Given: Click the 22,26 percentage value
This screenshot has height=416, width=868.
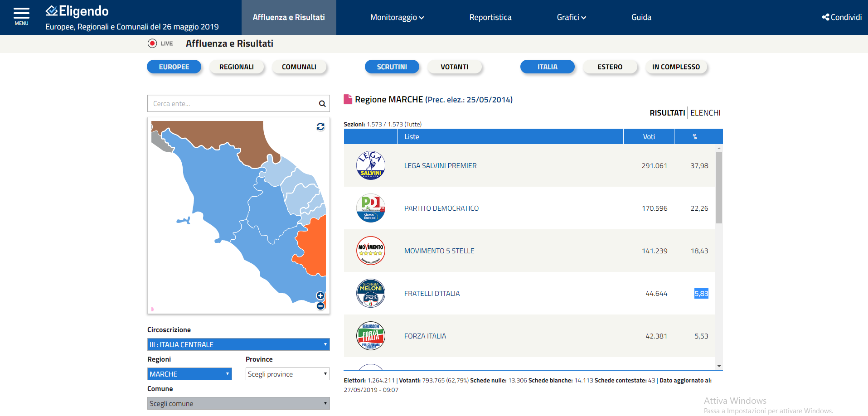Looking at the screenshot, I should [699, 208].
